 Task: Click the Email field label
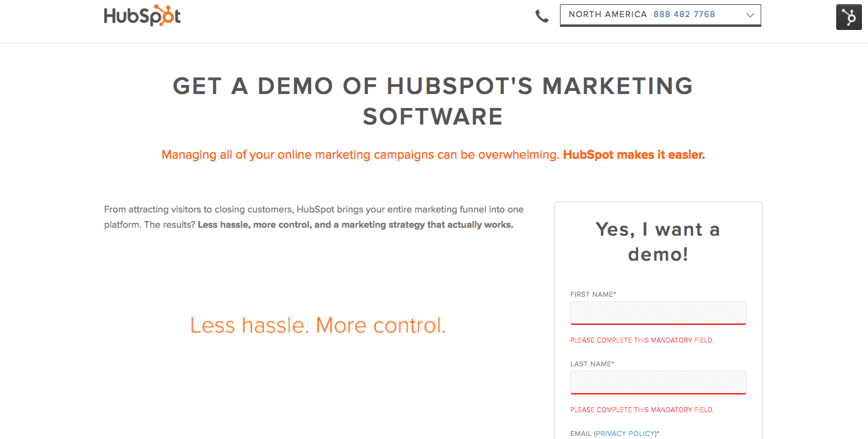point(581,434)
